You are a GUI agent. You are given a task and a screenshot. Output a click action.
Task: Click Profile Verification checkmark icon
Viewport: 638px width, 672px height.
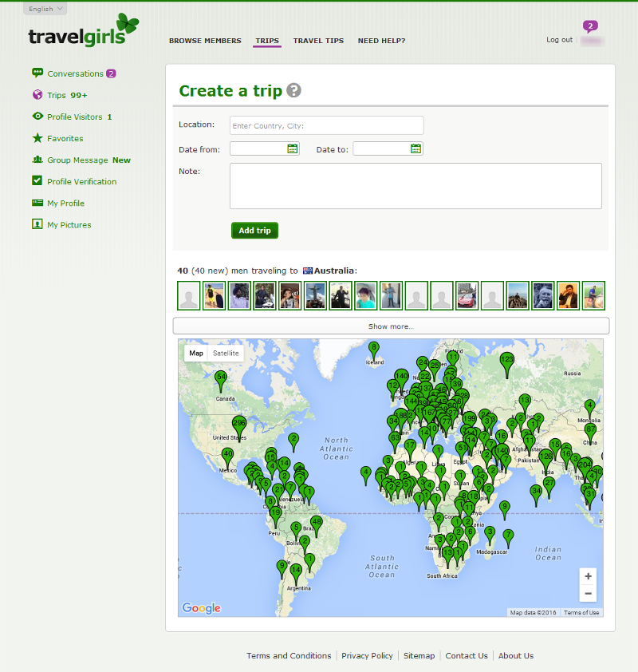(37, 180)
